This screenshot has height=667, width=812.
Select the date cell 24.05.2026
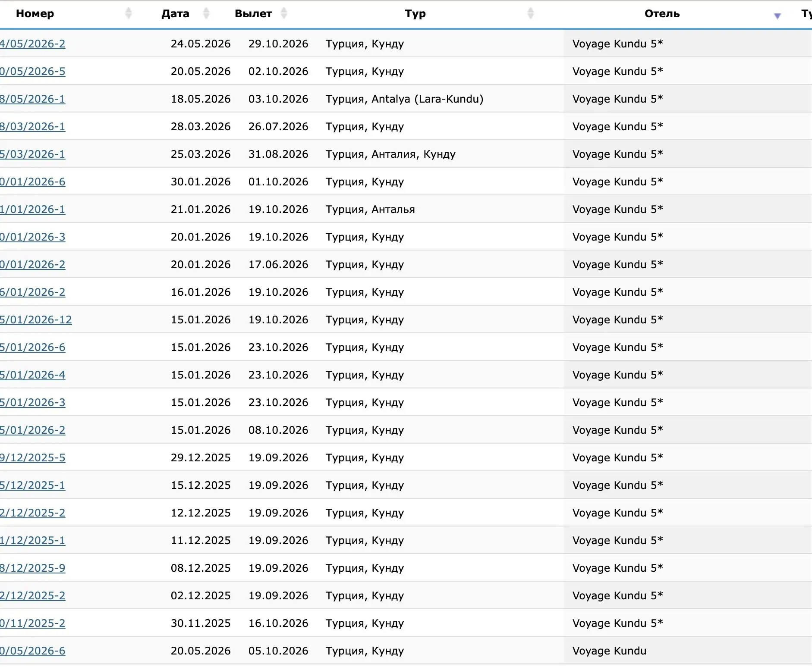tap(201, 44)
